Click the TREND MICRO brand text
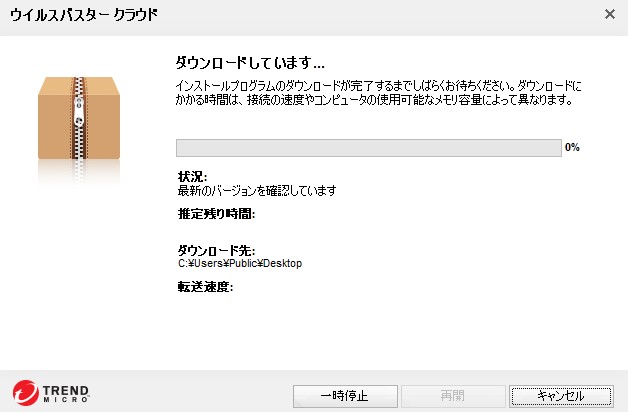The width and height of the screenshot is (628, 412). 66,394
